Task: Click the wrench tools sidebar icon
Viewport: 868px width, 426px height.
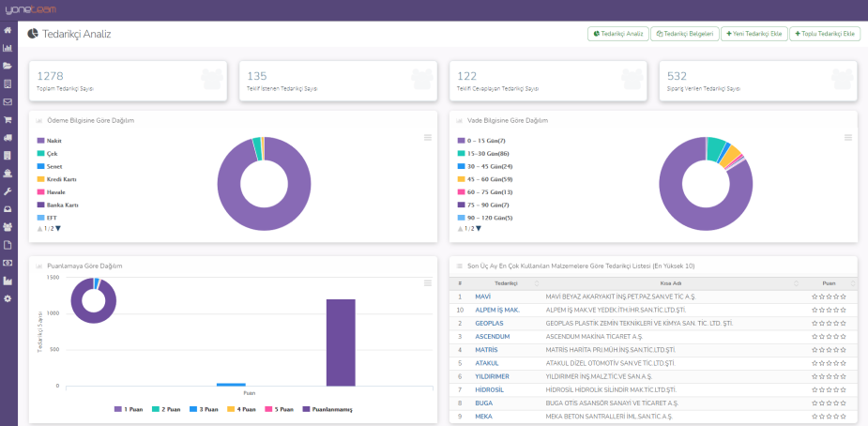Action: tap(8, 190)
